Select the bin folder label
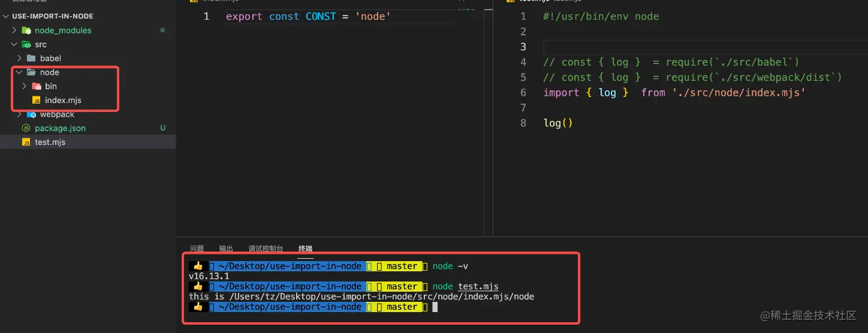This screenshot has height=333, width=868. point(51,86)
